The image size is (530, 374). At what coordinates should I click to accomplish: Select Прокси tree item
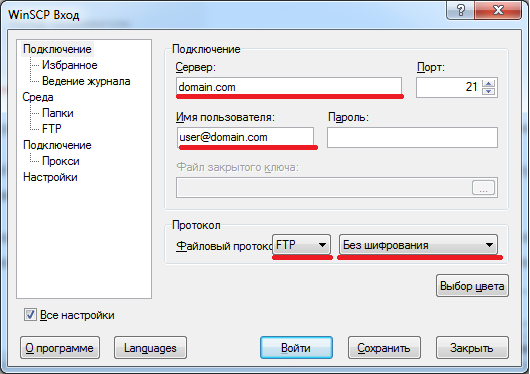(61, 161)
